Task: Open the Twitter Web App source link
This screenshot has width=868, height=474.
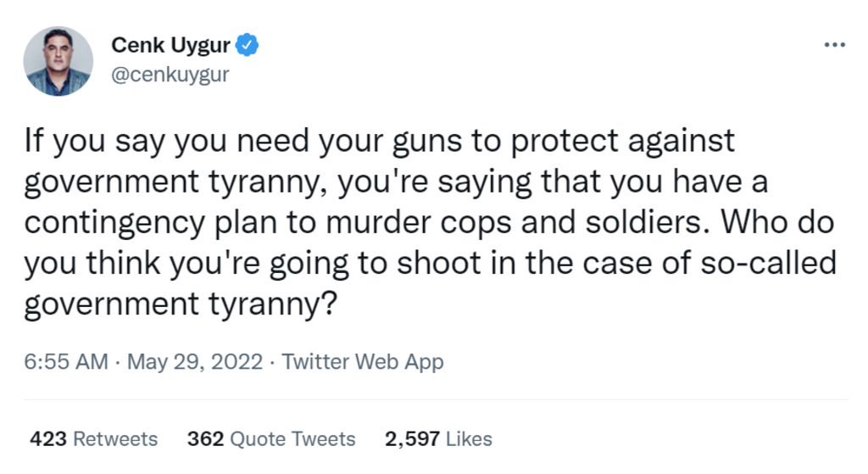Action: coord(362,362)
